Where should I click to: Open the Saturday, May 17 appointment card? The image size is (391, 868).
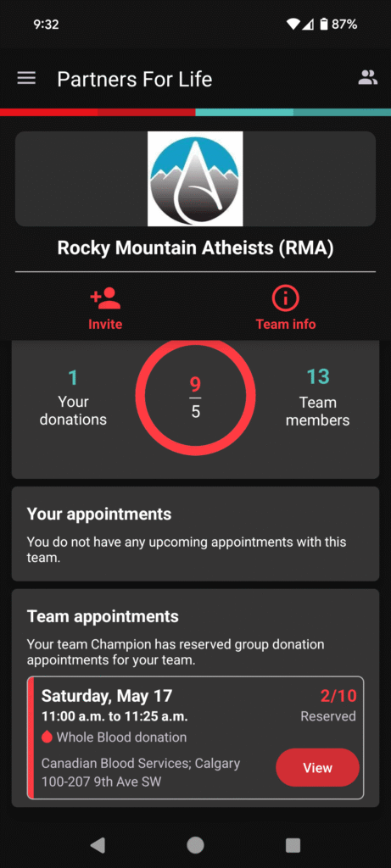(x=195, y=737)
